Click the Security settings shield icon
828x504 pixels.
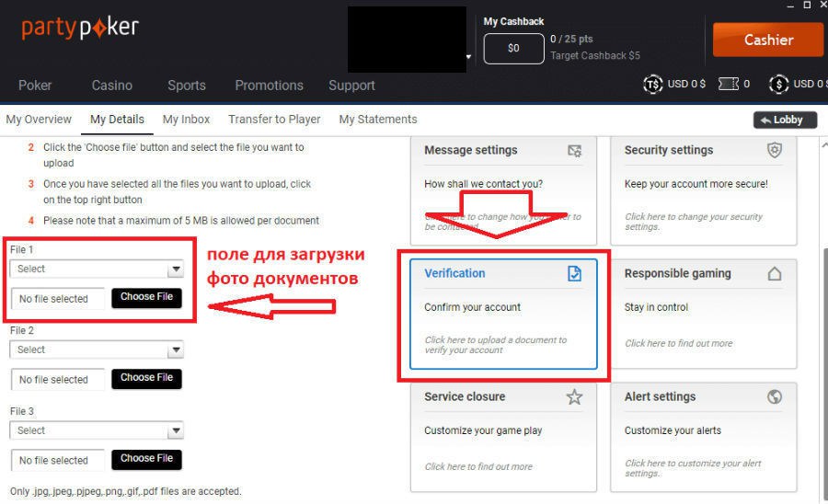(x=775, y=151)
